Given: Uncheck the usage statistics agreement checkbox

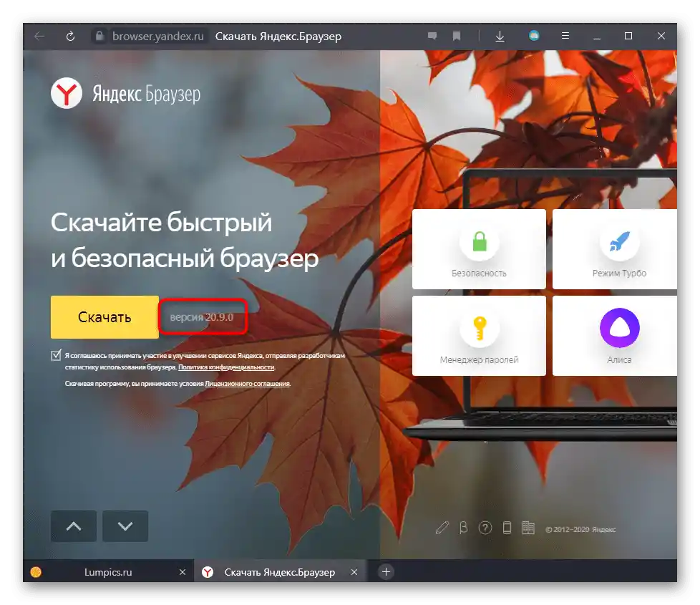Looking at the screenshot, I should 56,355.
